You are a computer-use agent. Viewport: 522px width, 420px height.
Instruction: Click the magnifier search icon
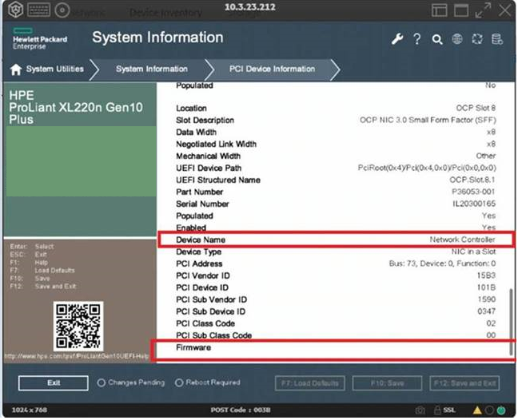coord(437,40)
